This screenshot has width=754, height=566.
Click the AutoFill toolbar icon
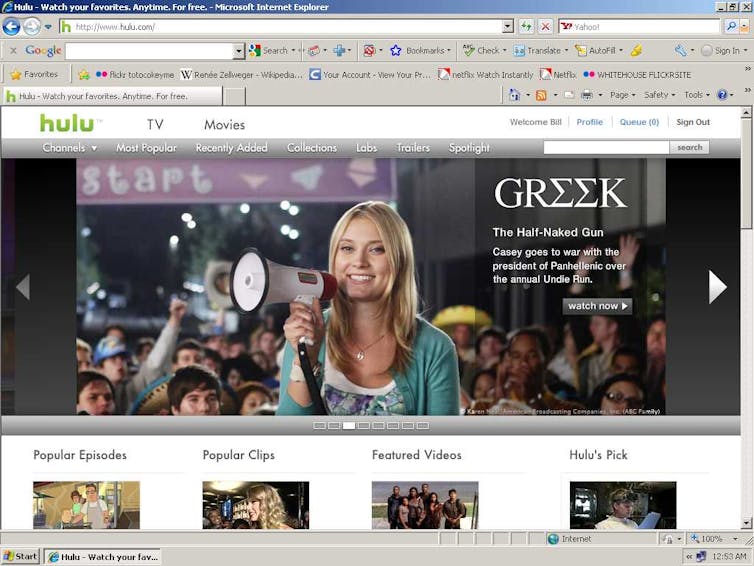point(598,50)
